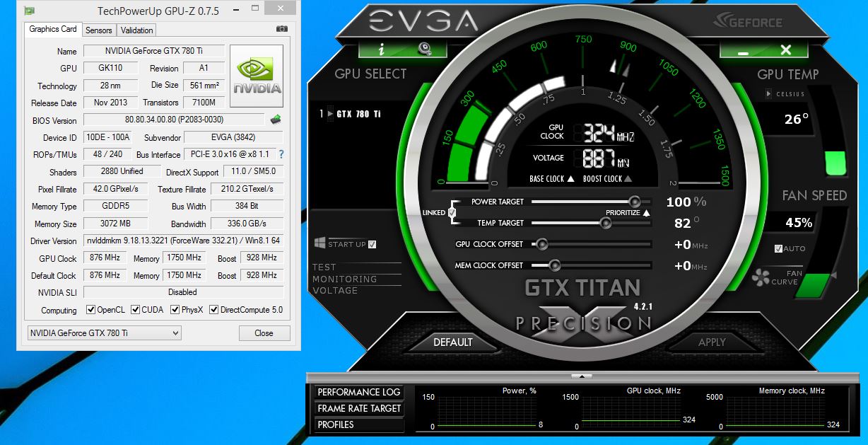Click the NVIDIA SLI Disabled field
The height and width of the screenshot is (445, 868).
tap(183, 291)
